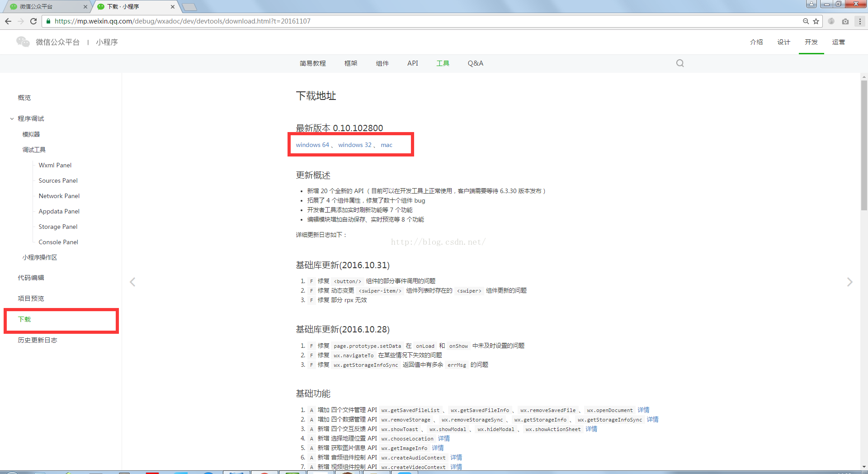Open Storage Panel in sidebar

click(x=58, y=227)
